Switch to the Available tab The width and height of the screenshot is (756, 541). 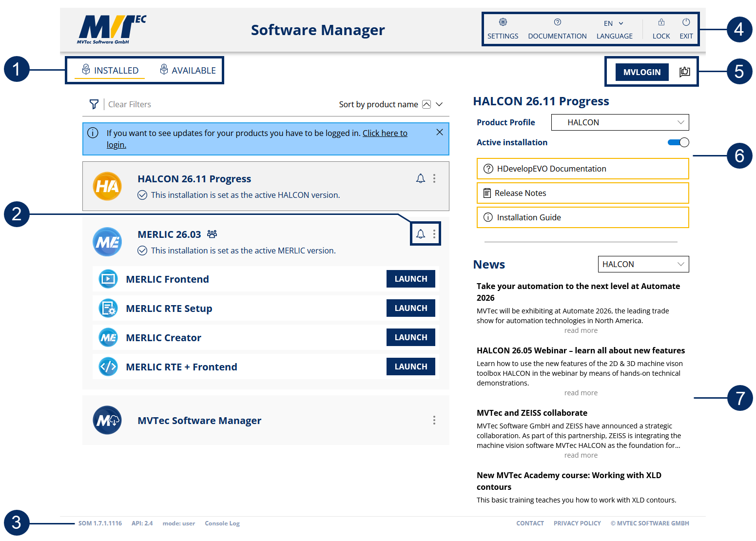(188, 70)
